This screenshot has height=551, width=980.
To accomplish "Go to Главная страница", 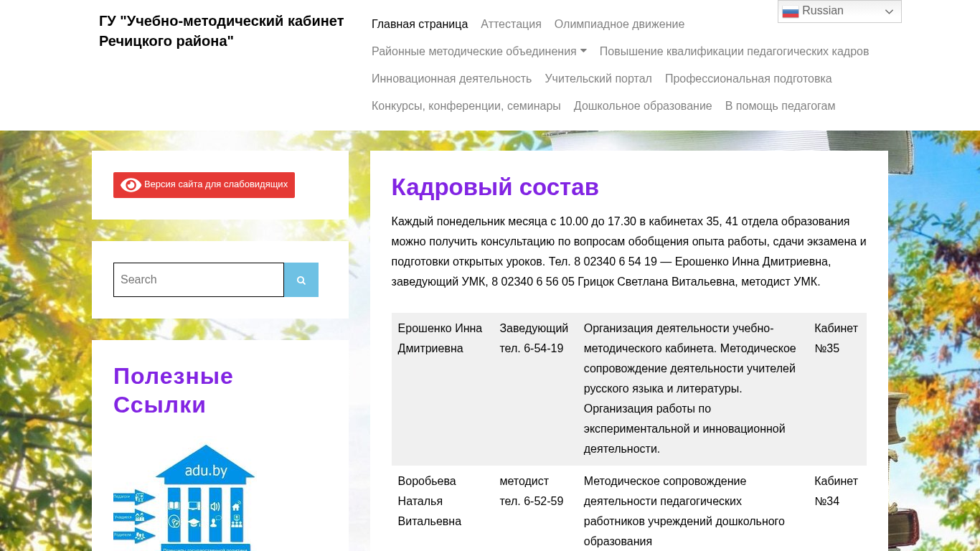I will pyautogui.click(x=420, y=24).
